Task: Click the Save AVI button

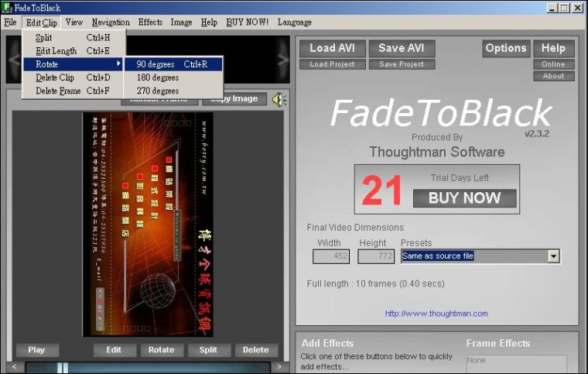Action: 402,48
